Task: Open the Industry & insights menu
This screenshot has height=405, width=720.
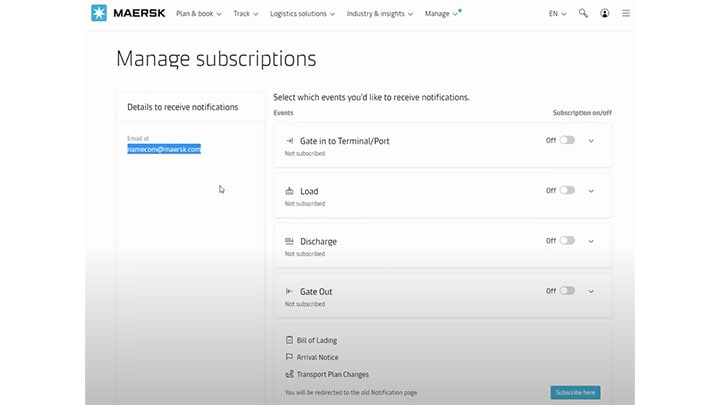Action: [380, 14]
